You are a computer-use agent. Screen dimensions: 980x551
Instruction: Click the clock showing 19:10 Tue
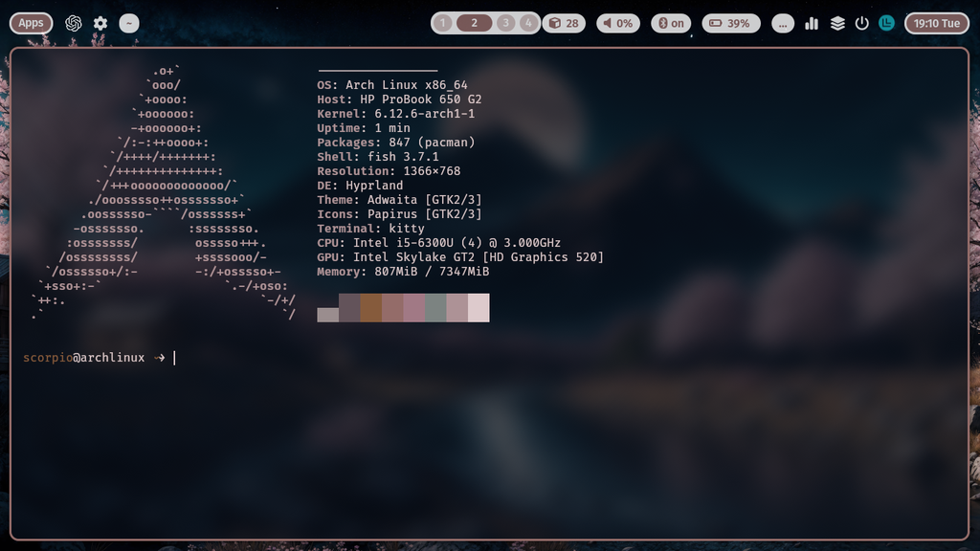click(x=936, y=23)
